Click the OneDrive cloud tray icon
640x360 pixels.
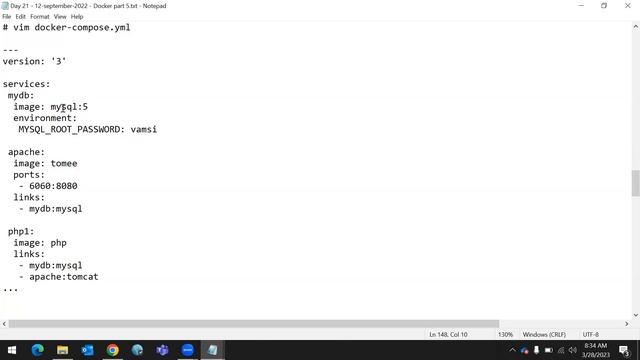pos(524,350)
